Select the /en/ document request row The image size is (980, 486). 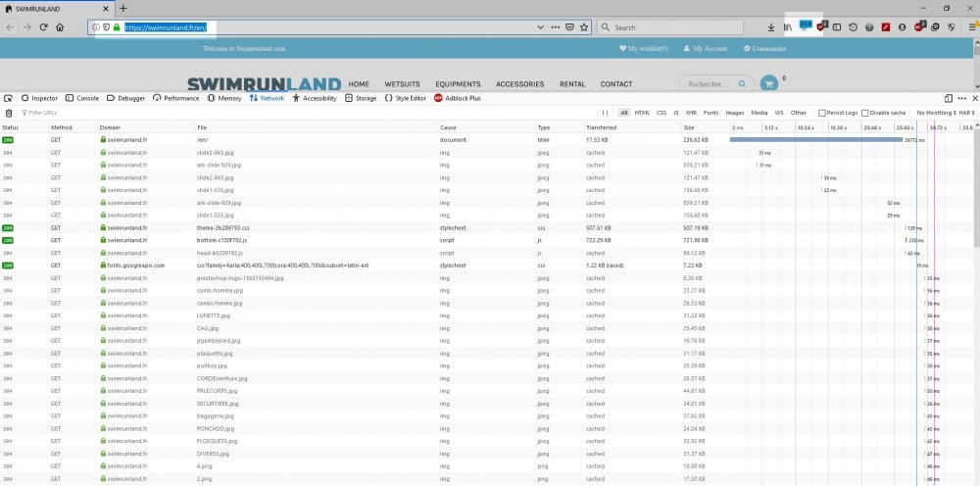487,140
